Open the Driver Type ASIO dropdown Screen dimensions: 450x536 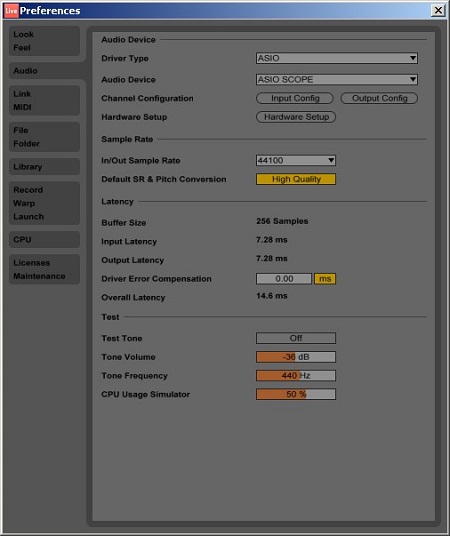(x=337, y=58)
